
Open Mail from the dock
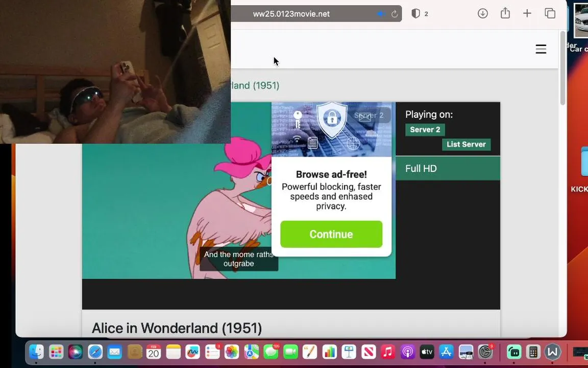(x=114, y=352)
